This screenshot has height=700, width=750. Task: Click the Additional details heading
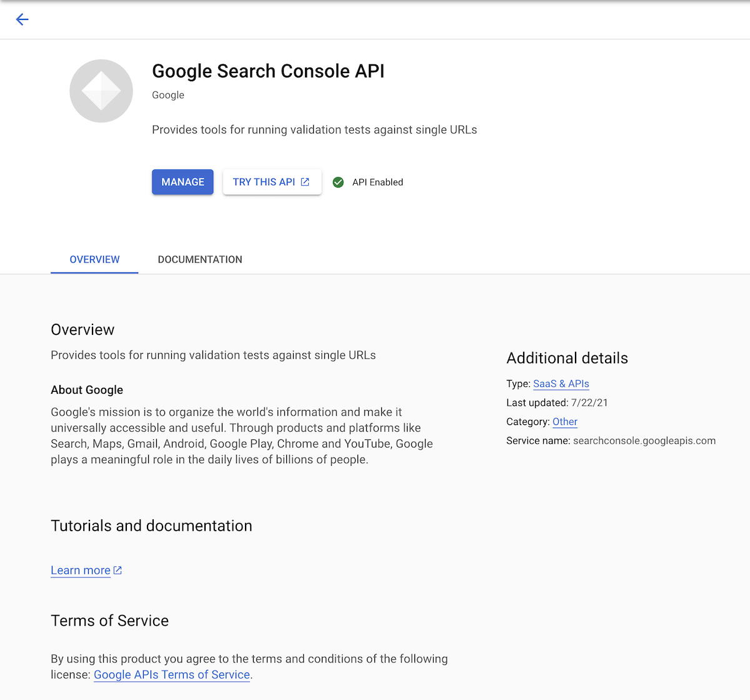(567, 358)
